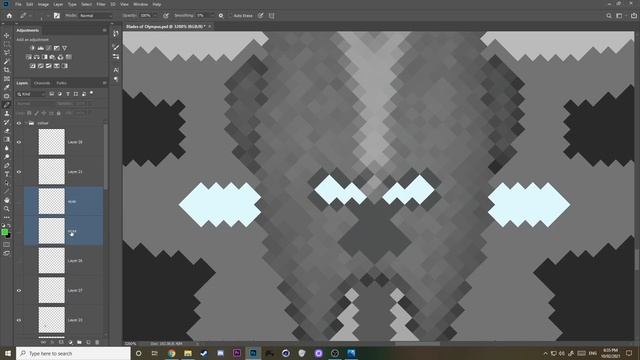
Task: Click the green foreground color swatch
Action: pos(4,232)
